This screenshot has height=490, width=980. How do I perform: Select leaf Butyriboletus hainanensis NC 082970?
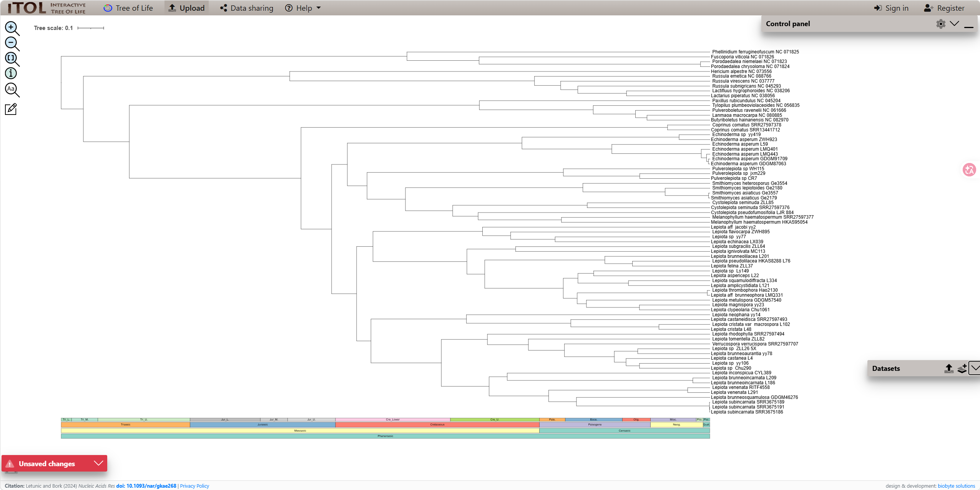[x=749, y=120]
